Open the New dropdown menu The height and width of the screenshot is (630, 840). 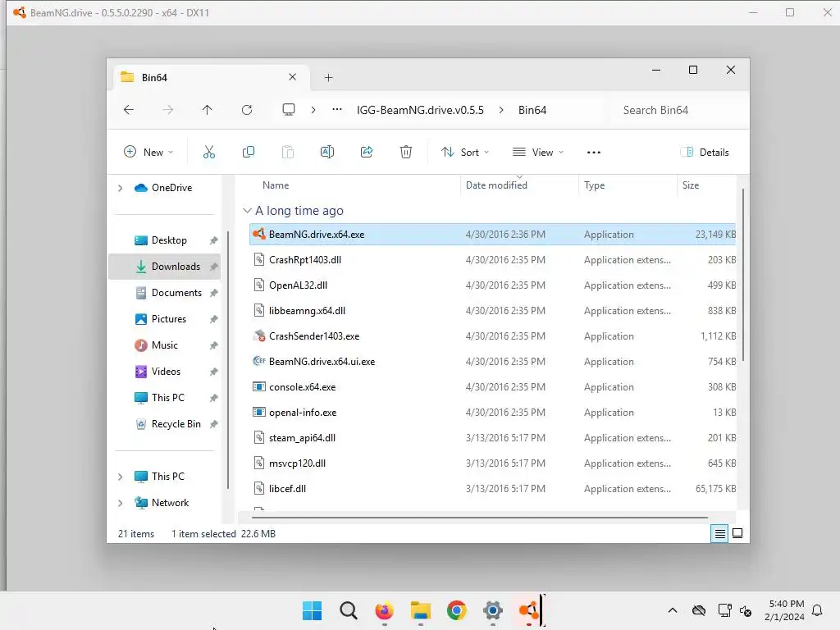(x=148, y=152)
